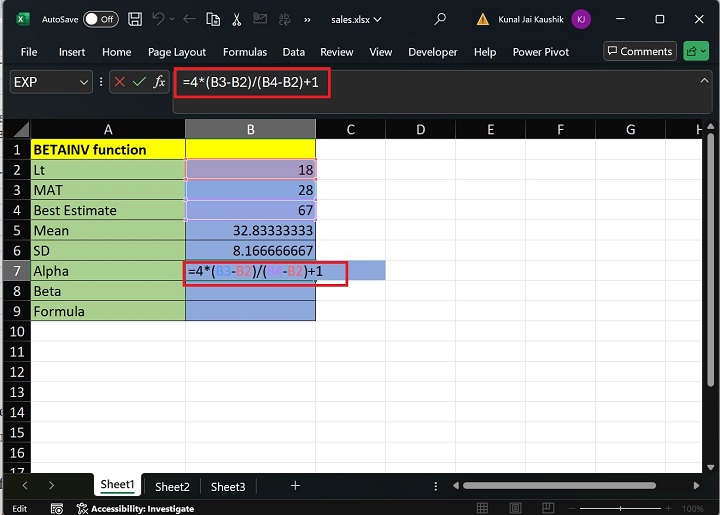Click the Enter checkmark icon in formula bar
Screen dimensions: 720x515
click(x=139, y=82)
